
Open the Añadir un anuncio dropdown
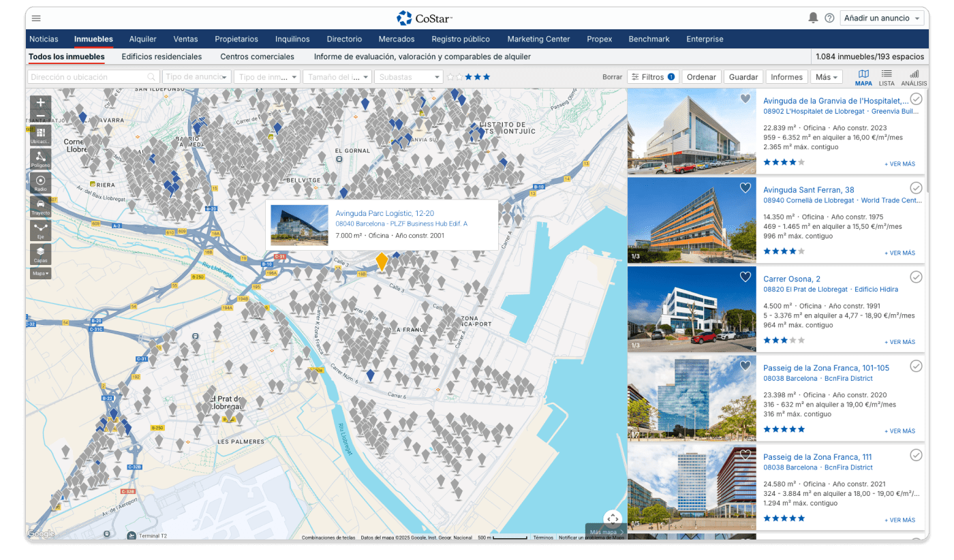(x=882, y=18)
